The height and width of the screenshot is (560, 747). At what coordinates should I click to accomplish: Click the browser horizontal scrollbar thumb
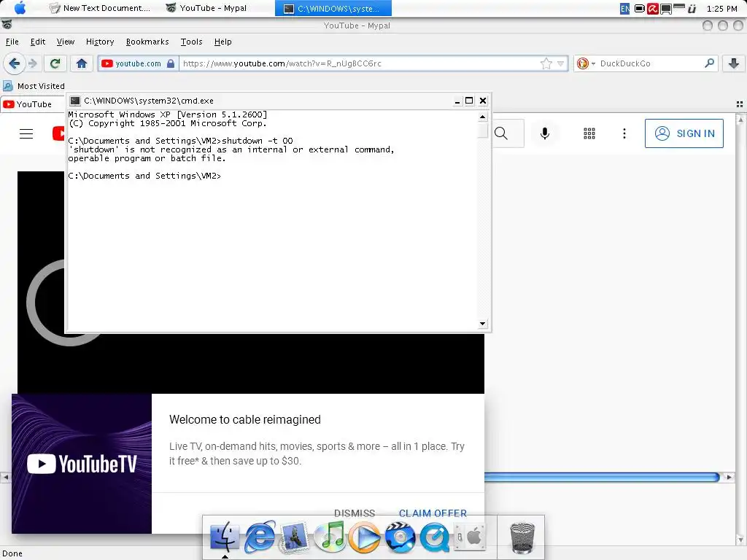coord(602,477)
